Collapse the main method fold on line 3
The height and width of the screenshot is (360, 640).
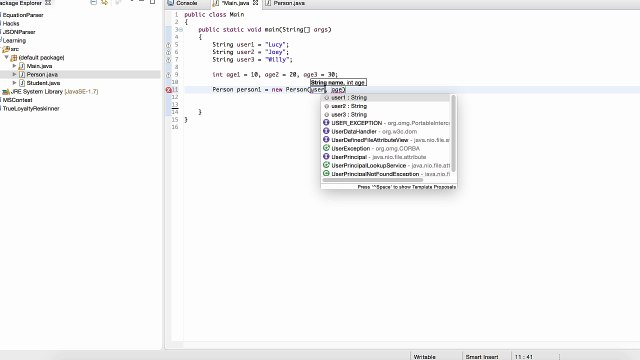click(x=181, y=30)
